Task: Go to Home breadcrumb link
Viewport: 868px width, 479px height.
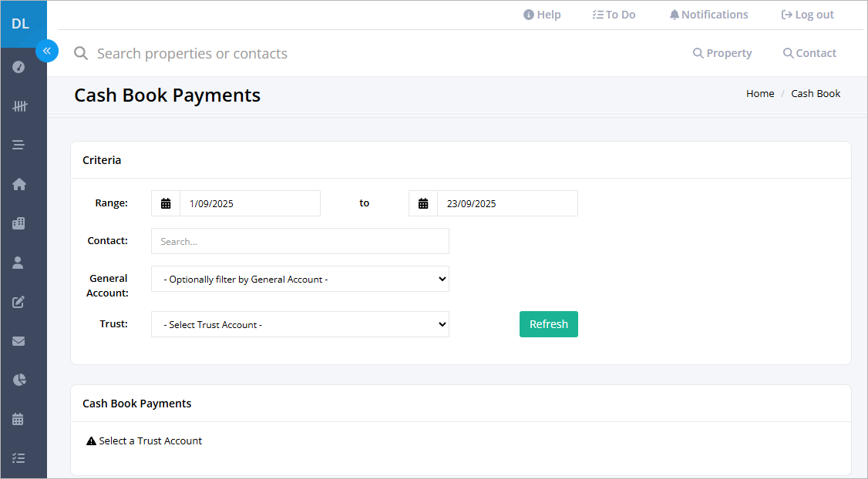Action: click(760, 93)
